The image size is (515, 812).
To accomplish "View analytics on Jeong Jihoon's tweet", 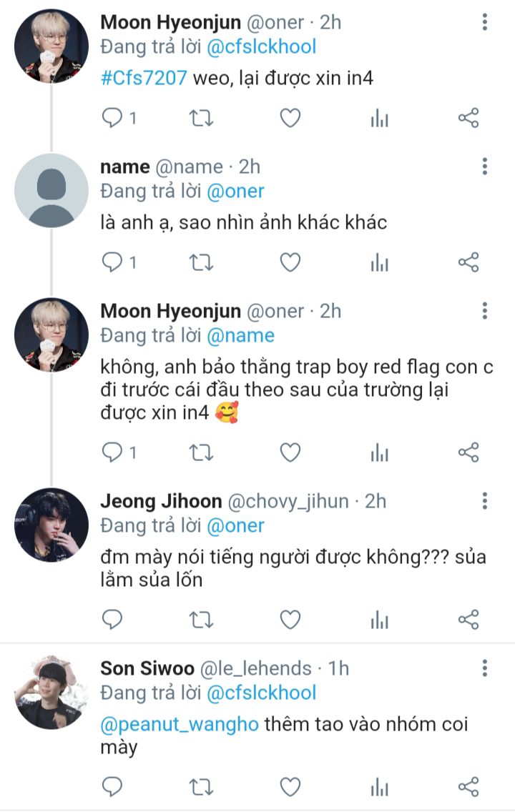I will click(379, 620).
